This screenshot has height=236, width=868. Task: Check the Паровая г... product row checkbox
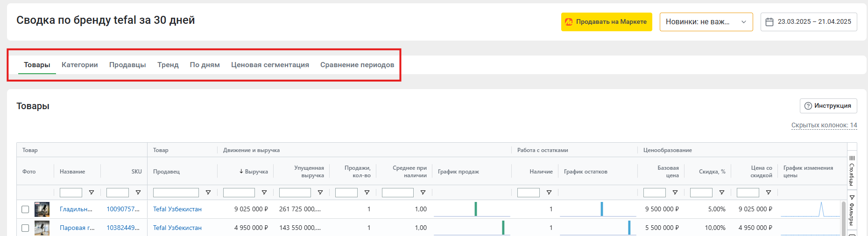25,228
